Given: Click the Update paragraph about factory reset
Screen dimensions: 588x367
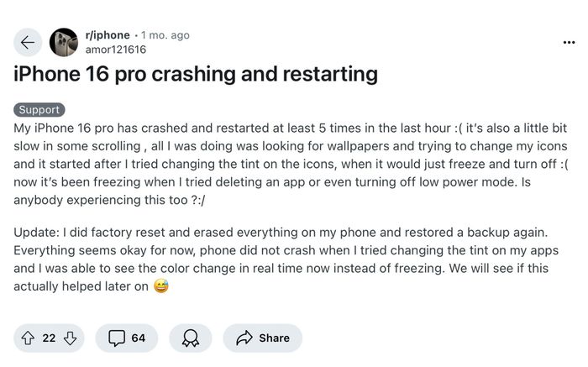Looking at the screenshot, I should [286, 259].
